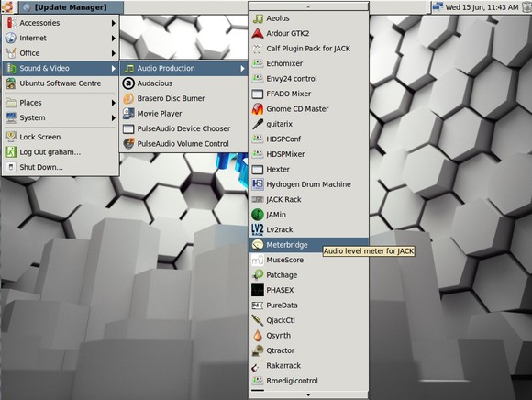
Task: Click the Calf Plugin Pack for JACK label
Action: click(x=308, y=49)
